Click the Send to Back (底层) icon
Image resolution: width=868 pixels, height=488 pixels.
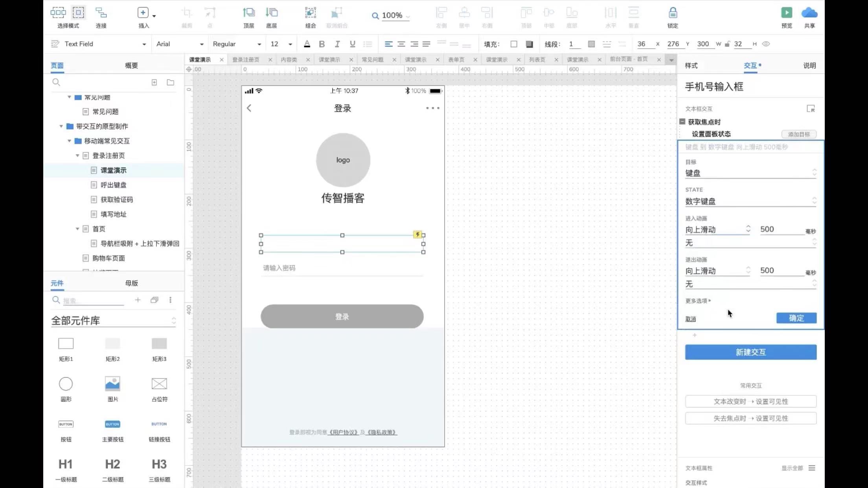pyautogui.click(x=271, y=13)
